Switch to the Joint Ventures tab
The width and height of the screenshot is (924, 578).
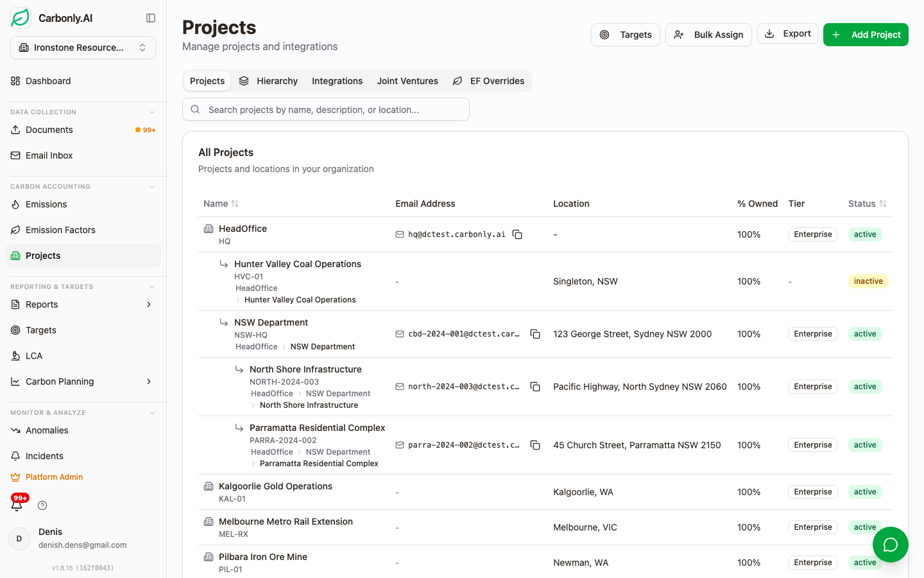coord(407,81)
